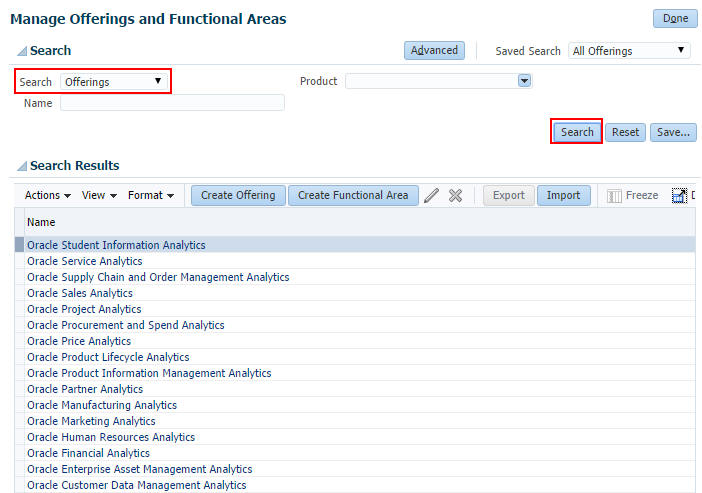The image size is (702, 493).
Task: Click the Import button
Action: (x=563, y=196)
